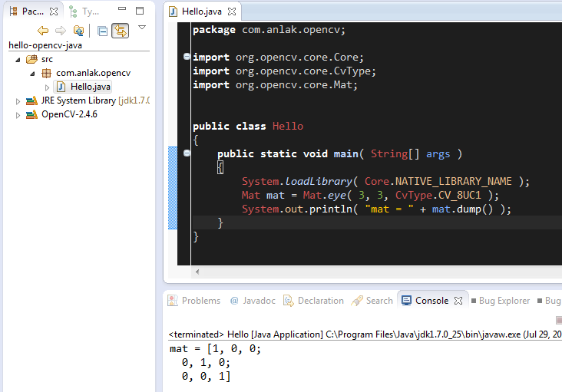Expand the OpenCV-2.4.6 library node

pyautogui.click(x=18, y=115)
